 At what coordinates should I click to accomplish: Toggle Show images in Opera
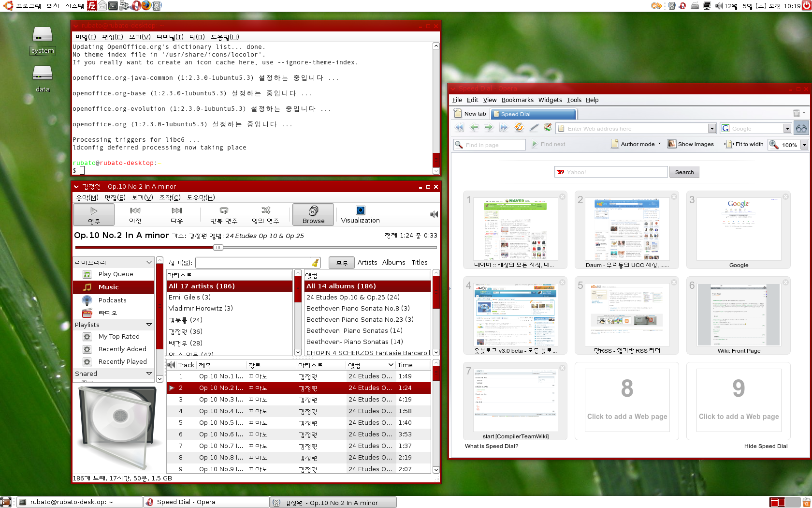(691, 144)
